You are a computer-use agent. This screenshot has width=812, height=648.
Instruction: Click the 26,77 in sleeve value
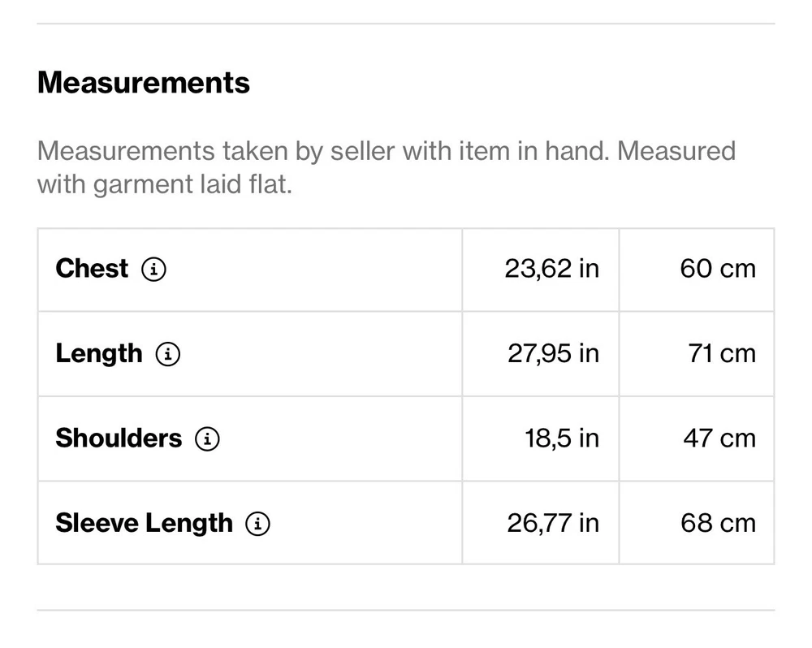point(553,524)
